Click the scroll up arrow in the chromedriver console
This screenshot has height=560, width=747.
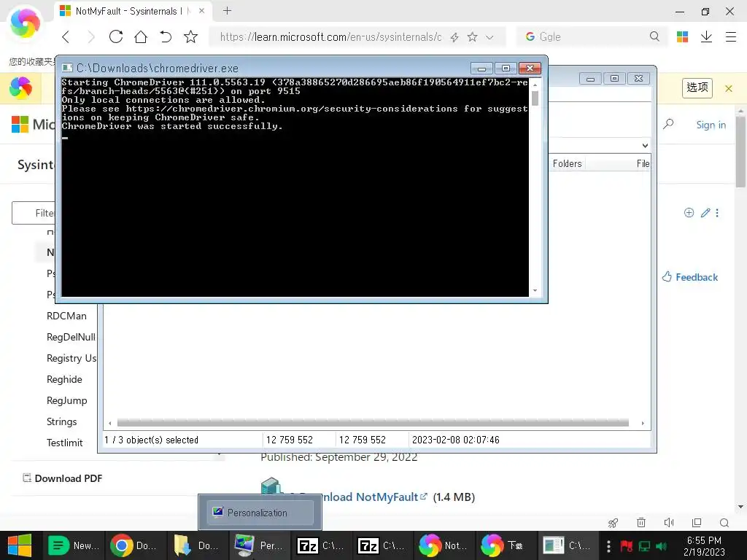tap(535, 85)
